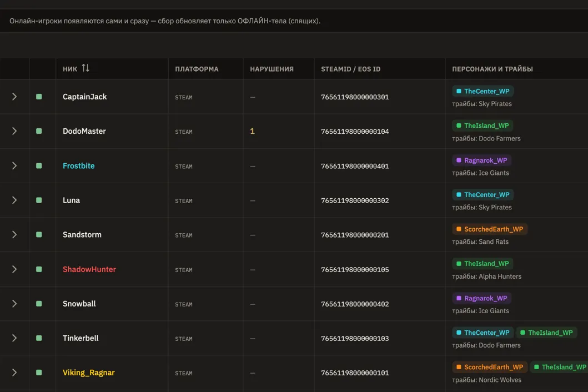
Task: Expand the CaptainJack row
Action: pyautogui.click(x=14, y=97)
